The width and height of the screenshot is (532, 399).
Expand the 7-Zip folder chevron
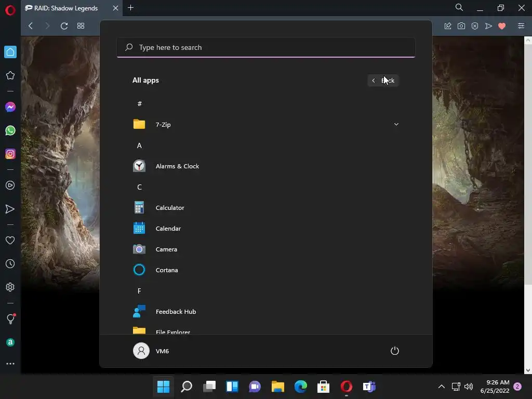click(396, 124)
